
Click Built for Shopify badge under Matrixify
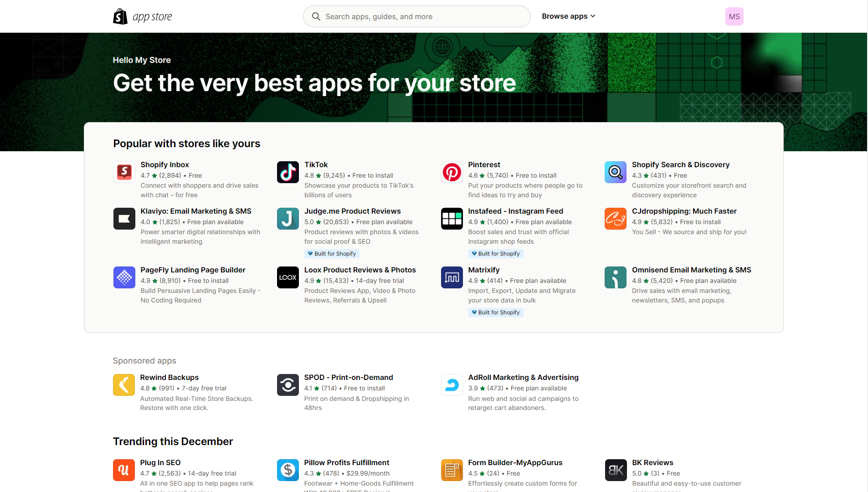tap(496, 313)
